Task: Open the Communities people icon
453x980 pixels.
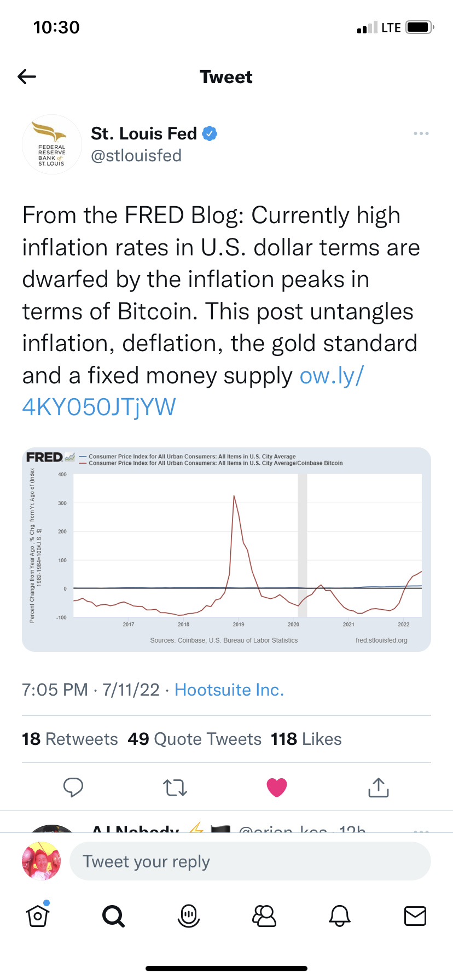Action: [264, 915]
